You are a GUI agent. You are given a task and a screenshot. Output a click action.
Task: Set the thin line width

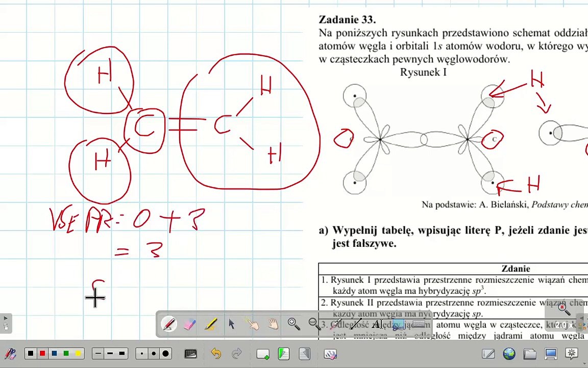point(98,353)
